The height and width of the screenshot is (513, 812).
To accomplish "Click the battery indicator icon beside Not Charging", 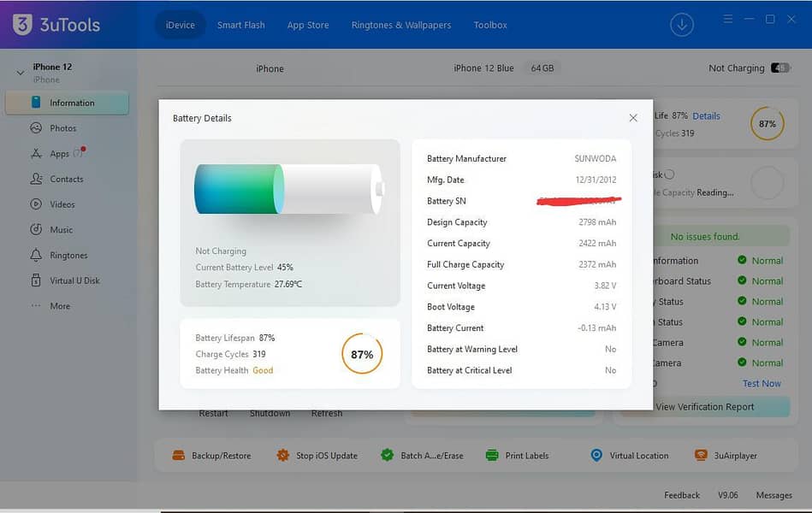I will click(x=780, y=68).
